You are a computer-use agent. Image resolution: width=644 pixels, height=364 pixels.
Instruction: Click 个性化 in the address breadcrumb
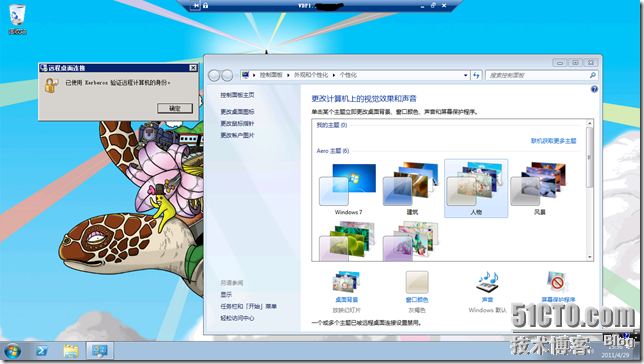click(x=348, y=75)
